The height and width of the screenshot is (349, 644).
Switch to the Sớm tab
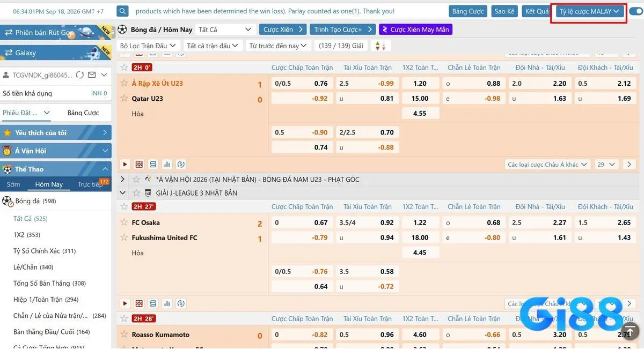13,184
